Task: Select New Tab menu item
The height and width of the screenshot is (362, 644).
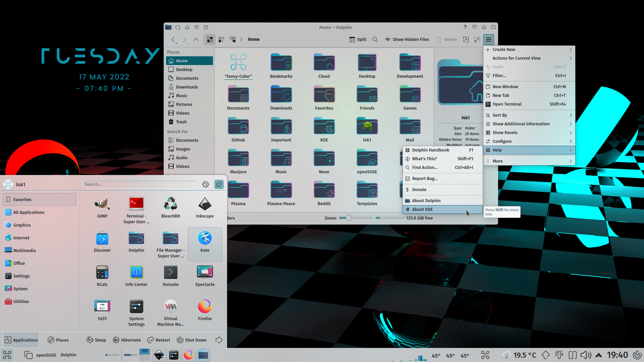Action: pyautogui.click(x=529, y=96)
